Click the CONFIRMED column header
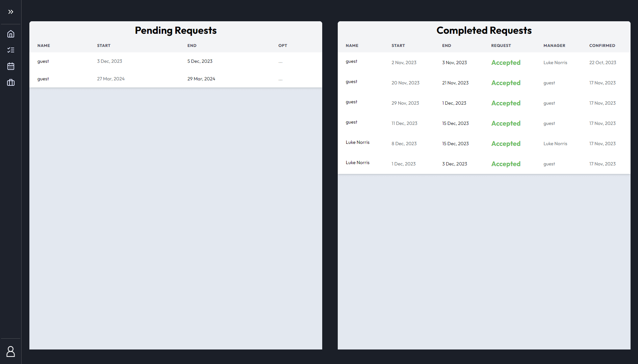638x364 pixels. tap(602, 45)
